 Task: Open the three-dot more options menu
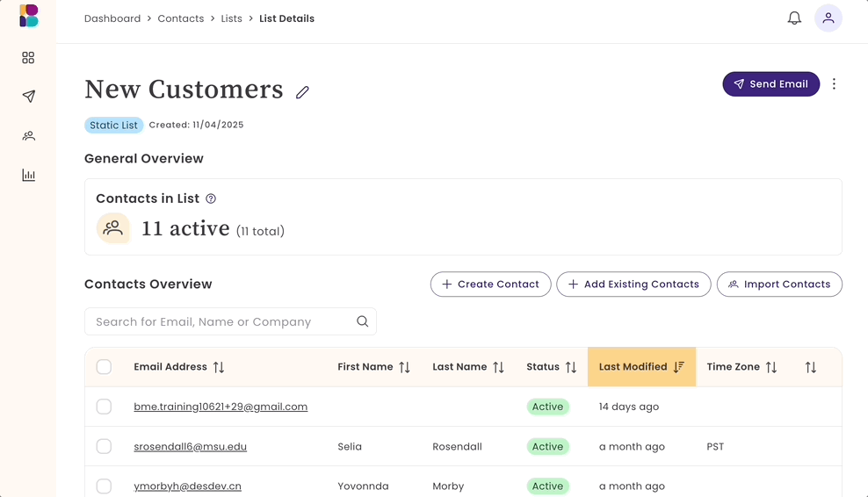pos(834,84)
